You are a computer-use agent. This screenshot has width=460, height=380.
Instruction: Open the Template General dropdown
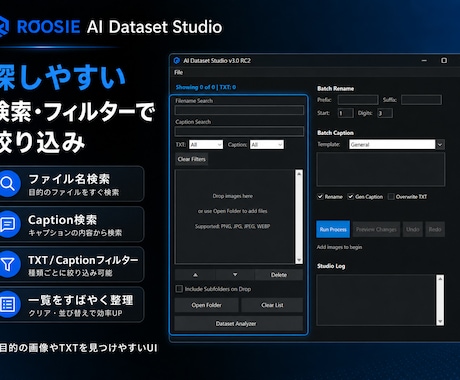pyautogui.click(x=397, y=144)
